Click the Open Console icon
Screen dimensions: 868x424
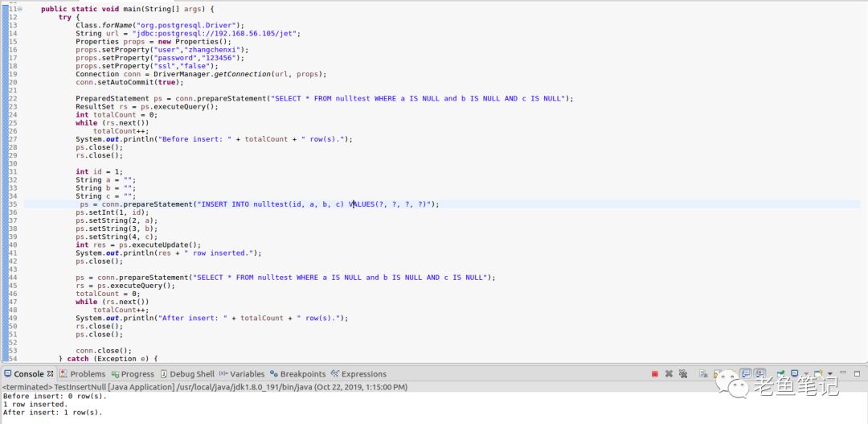click(818, 373)
